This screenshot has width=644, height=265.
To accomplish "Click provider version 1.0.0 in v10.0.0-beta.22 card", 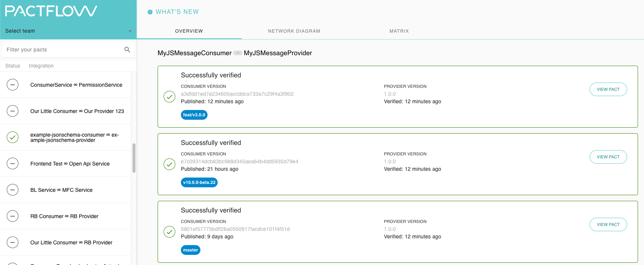I will (x=390, y=161).
